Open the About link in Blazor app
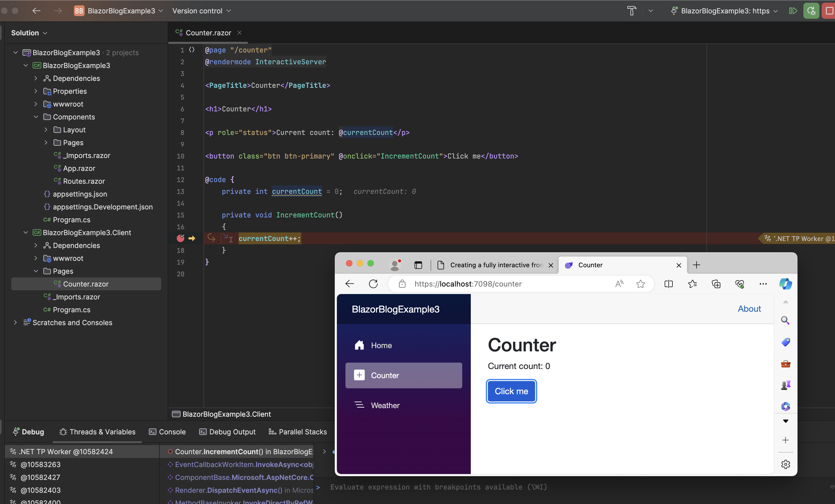Screen dimensions: 835x504 (749, 309)
